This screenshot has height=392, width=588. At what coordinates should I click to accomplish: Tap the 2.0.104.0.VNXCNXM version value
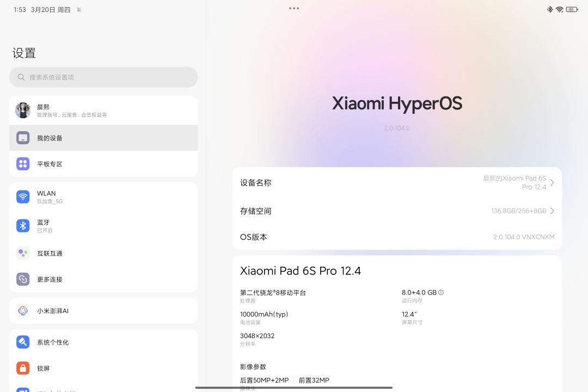tap(524, 237)
